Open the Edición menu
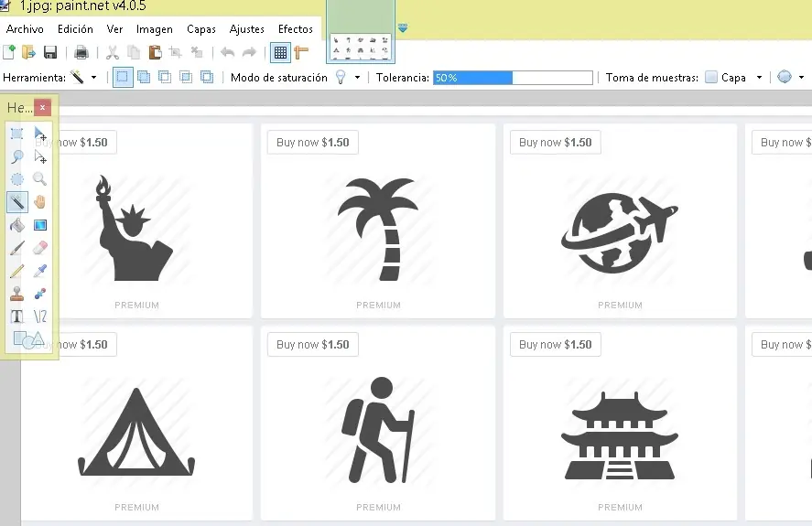812x526 pixels. [75, 29]
